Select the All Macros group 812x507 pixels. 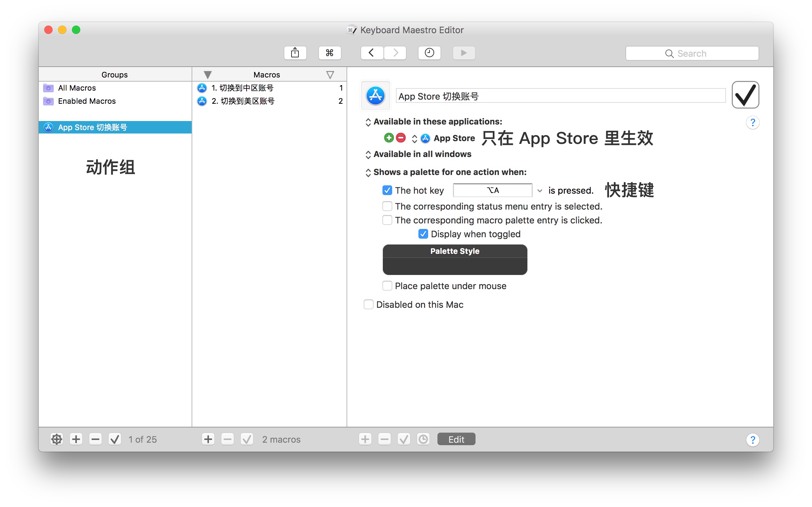[x=77, y=88]
